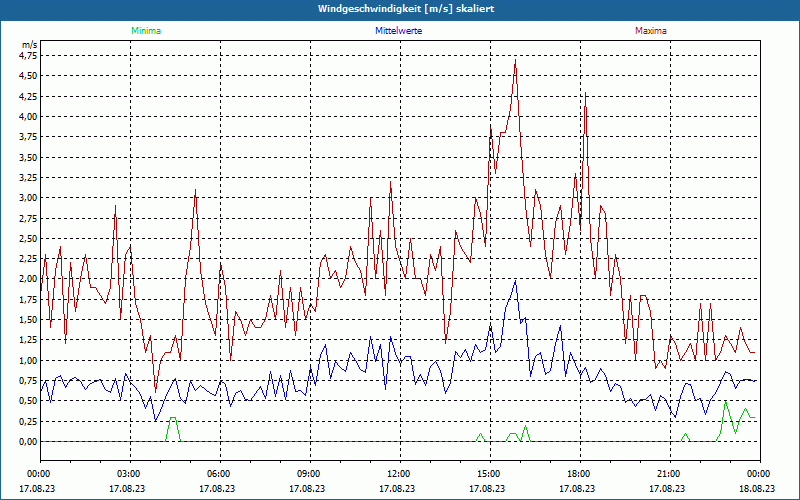Click the 0,00 y-axis value
This screenshot has width=800, height=500.
point(28,442)
